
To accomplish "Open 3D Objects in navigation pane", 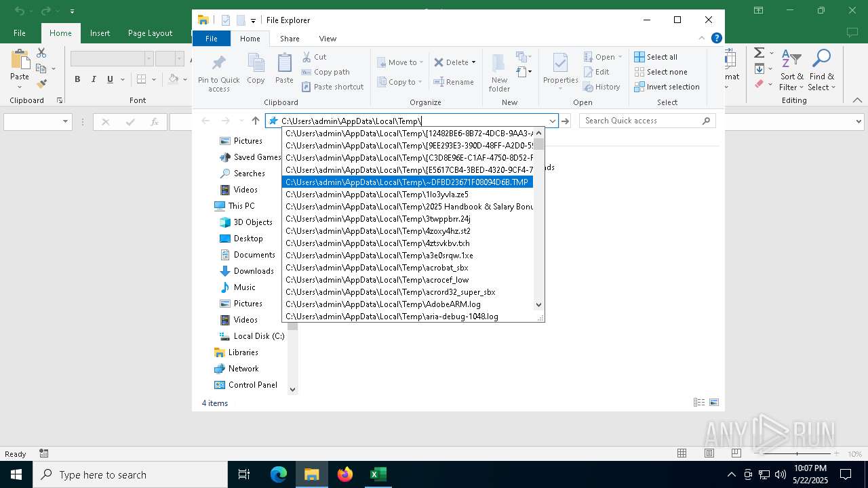I will [253, 222].
